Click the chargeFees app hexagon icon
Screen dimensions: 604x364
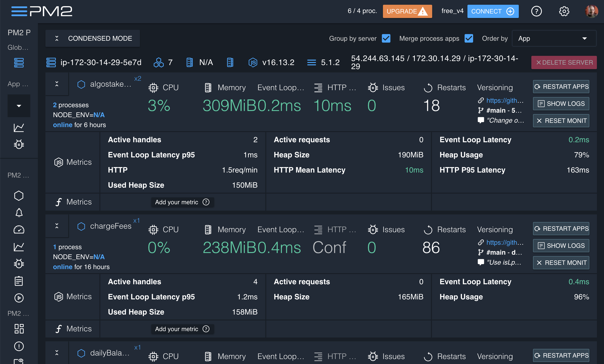81,226
